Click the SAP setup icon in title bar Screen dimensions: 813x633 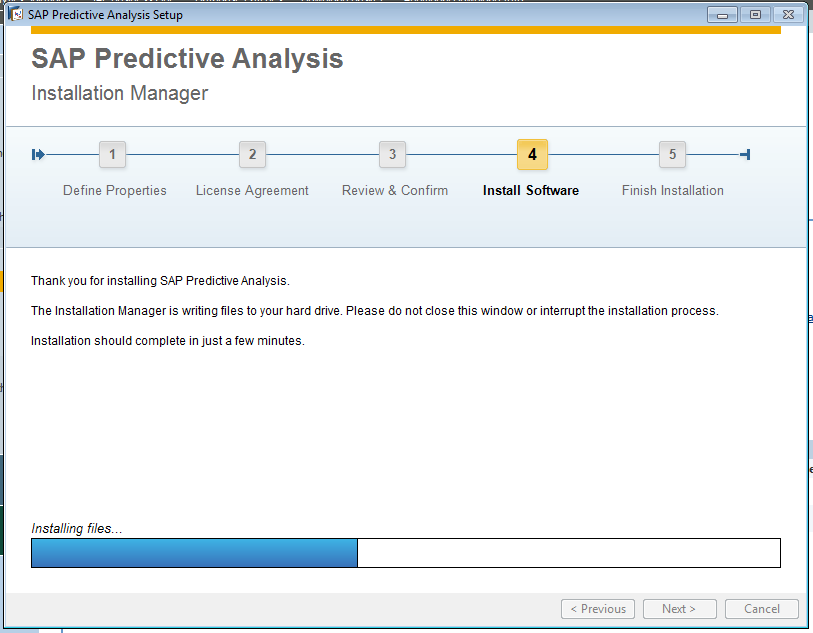pos(16,14)
